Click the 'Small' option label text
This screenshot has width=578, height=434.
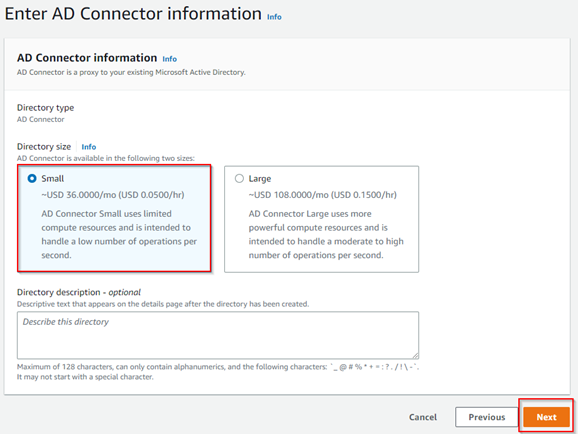52,179
